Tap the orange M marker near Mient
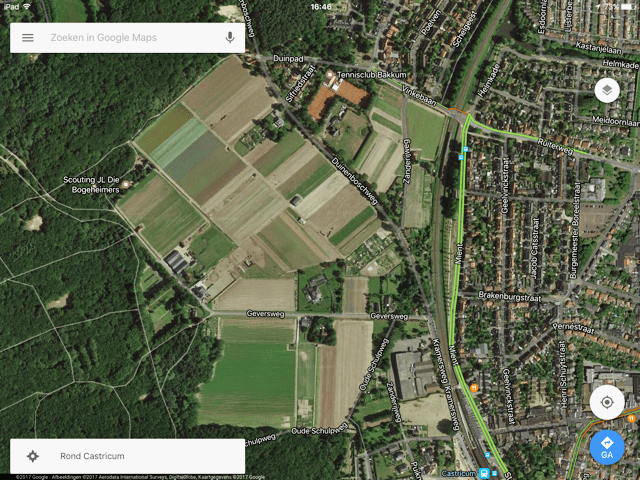Viewport: 640px width, 480px height. coord(474,388)
